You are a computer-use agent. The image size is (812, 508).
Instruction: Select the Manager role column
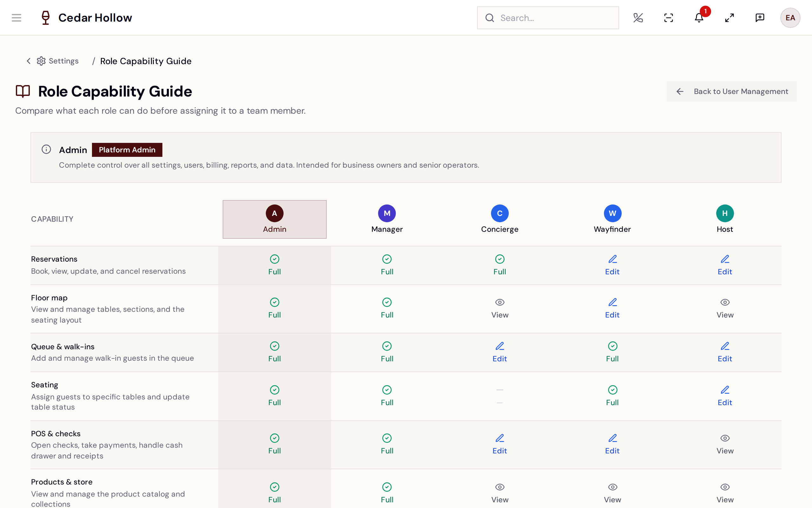click(x=387, y=219)
